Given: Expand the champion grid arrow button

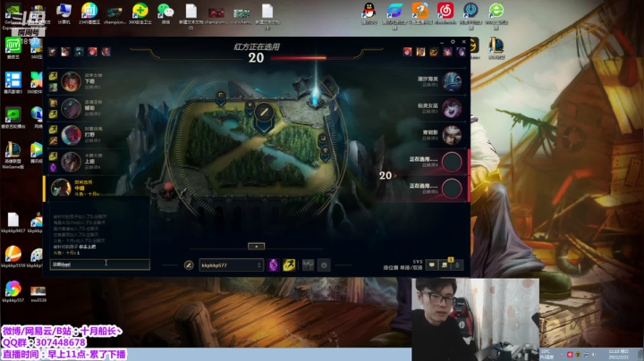Looking at the screenshot, I should click(257, 246).
